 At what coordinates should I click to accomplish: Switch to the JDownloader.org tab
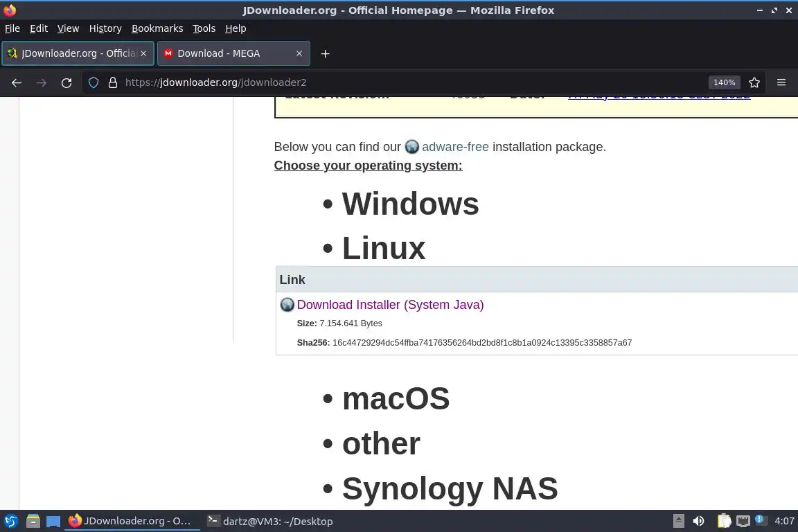78,53
